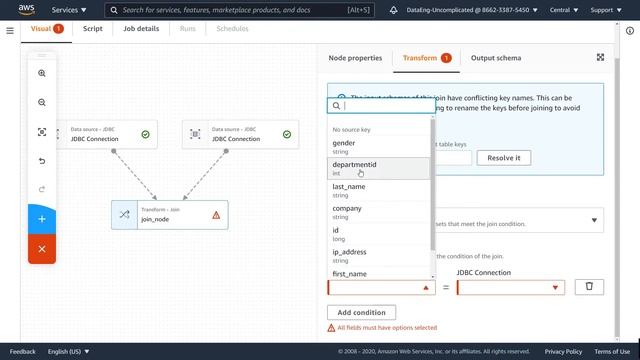Choose the last_name key option
The image size is (640, 360).
click(x=379, y=191)
